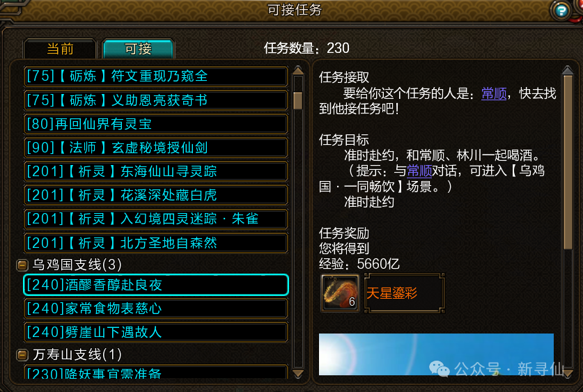Choose quest [201]【祈灵】花溪深处藏白虎
The width and height of the screenshot is (583, 392).
pyautogui.click(x=156, y=195)
